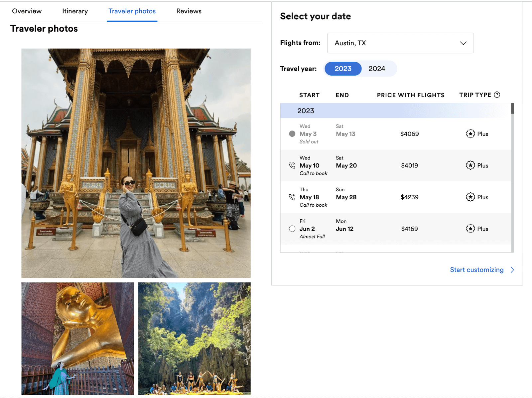The width and height of the screenshot is (532, 398).
Task: Open the golden reclining Buddha photo
Action: click(77, 338)
